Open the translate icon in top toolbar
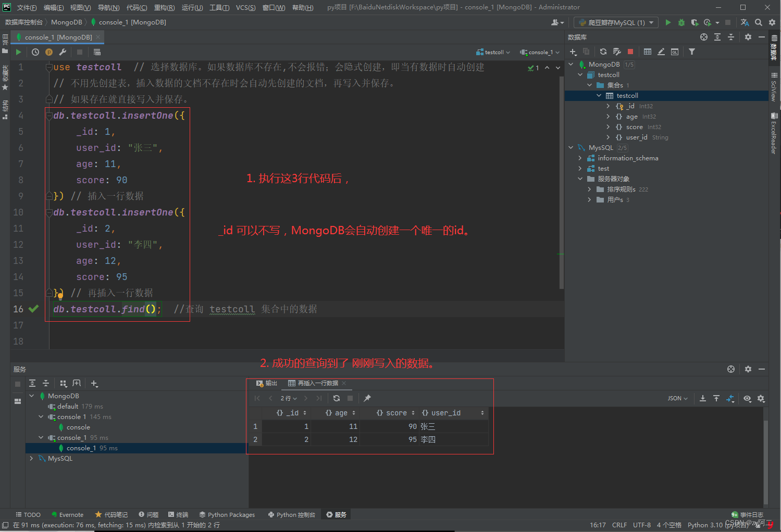This screenshot has width=781, height=532. 745,22
